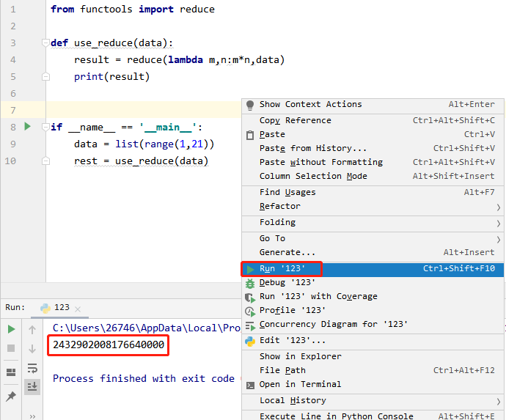Click the Down the Stack Trace arrow
This screenshot has width=506, height=420.
(32, 349)
